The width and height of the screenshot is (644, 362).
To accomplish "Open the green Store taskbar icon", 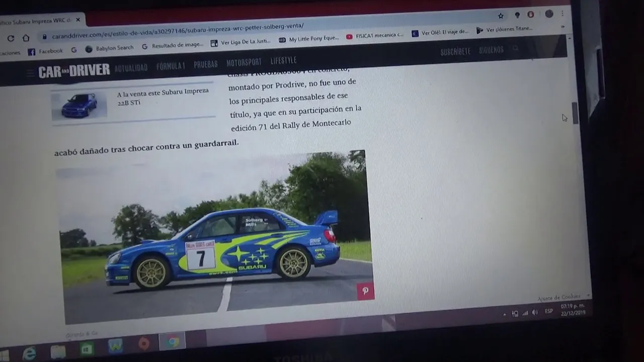I will tap(87, 349).
